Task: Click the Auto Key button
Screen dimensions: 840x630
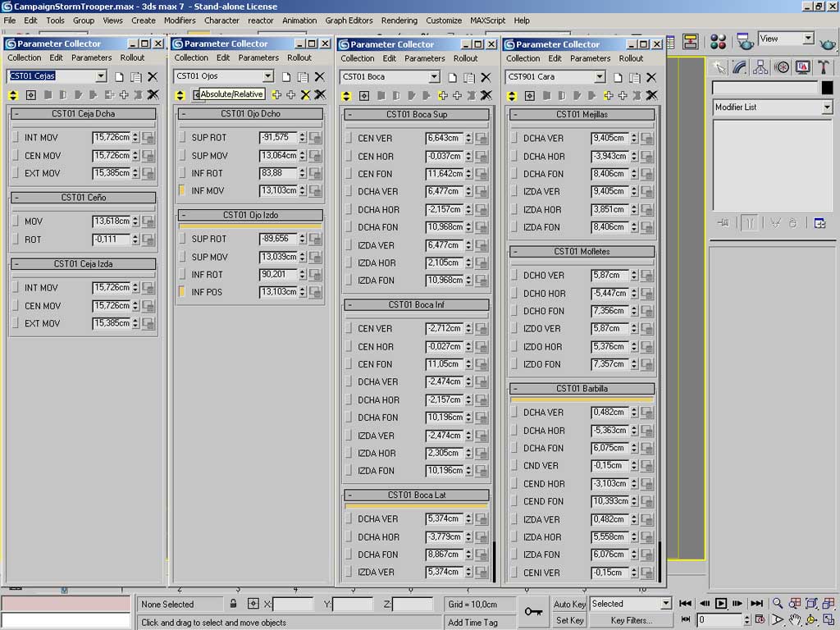Action: 569,604
